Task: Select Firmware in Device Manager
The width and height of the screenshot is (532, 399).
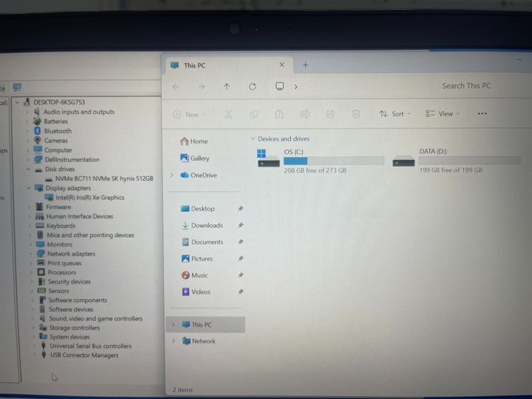Action: click(59, 207)
